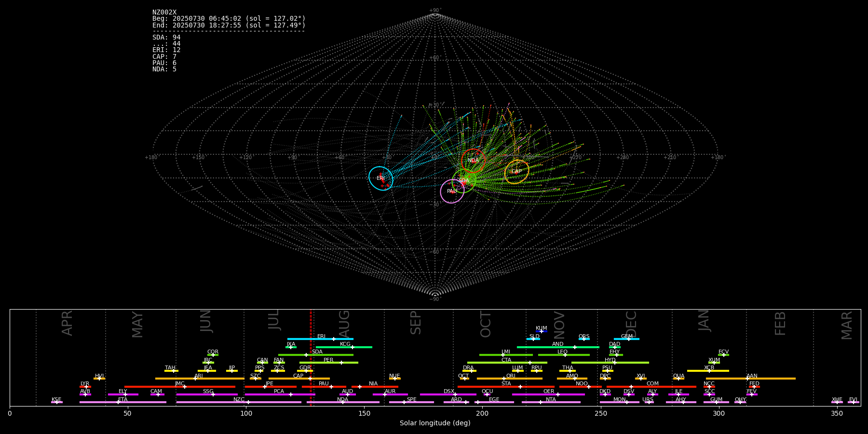Viewport: 868px width, 434px height.
Task: Click the 'Solar longitude (deg)' axis label
Action: tap(435, 423)
